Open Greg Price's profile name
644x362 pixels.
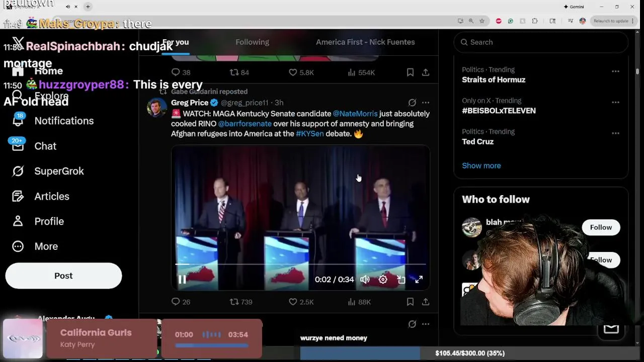[x=190, y=103]
